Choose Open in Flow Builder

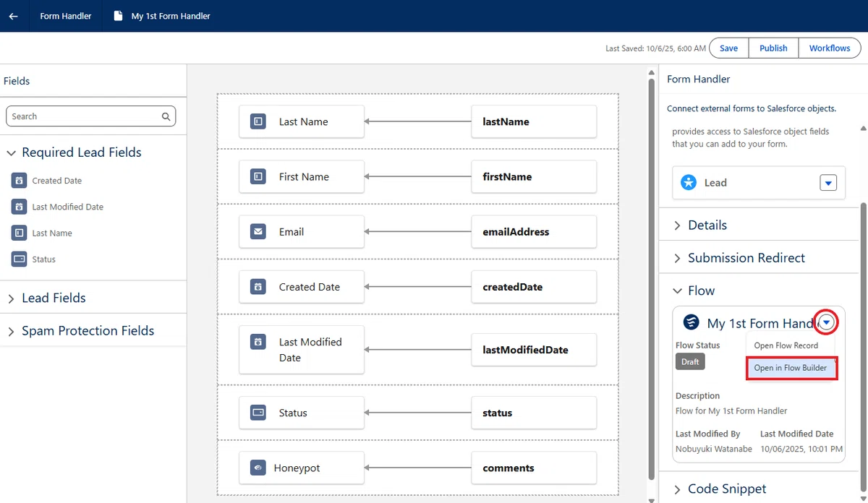(x=791, y=368)
